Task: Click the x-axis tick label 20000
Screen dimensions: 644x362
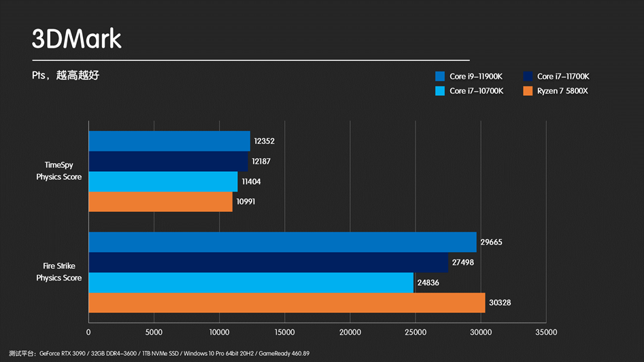Action: (x=350, y=332)
